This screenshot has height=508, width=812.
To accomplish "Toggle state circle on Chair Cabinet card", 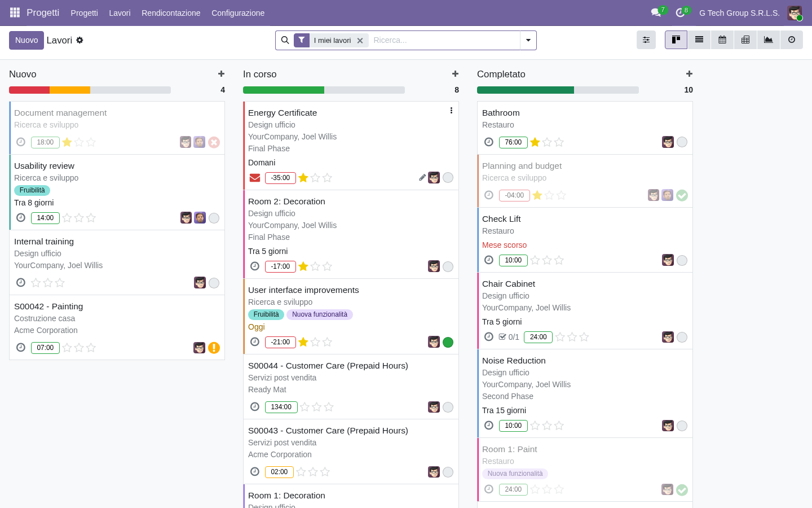I will pos(682,337).
